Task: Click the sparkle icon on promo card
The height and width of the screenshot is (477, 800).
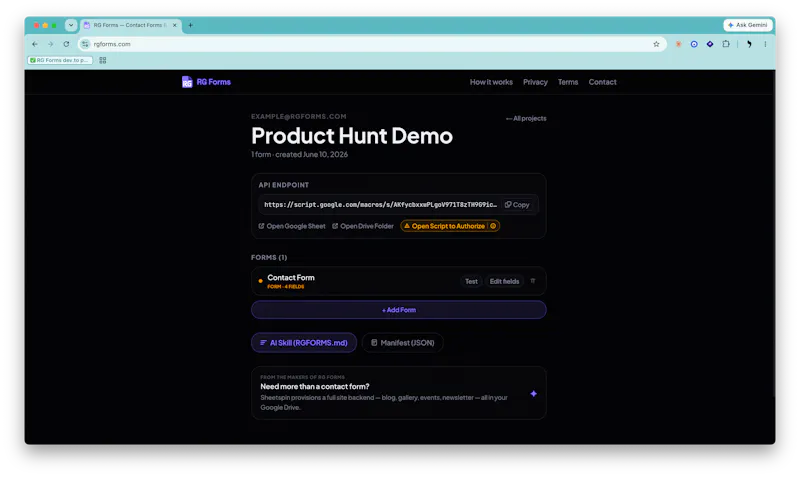Action: (x=533, y=393)
